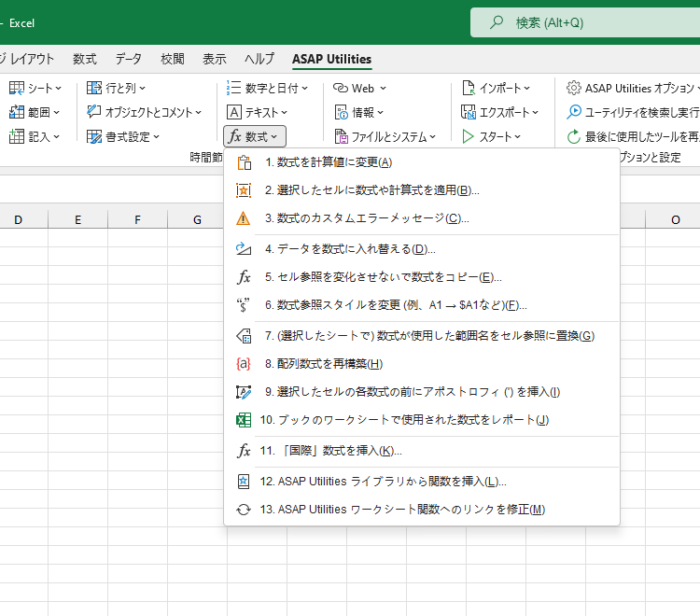Click the green Excel report icon in item 10

[245, 420]
